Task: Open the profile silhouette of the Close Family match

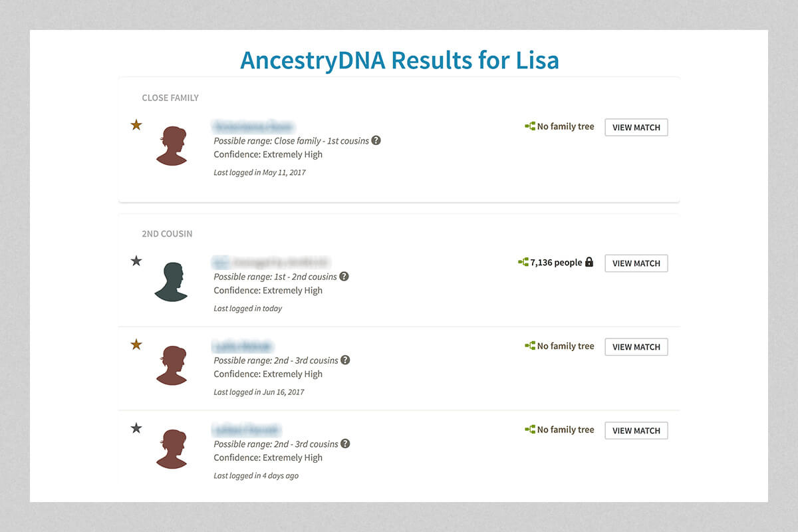Action: click(172, 144)
